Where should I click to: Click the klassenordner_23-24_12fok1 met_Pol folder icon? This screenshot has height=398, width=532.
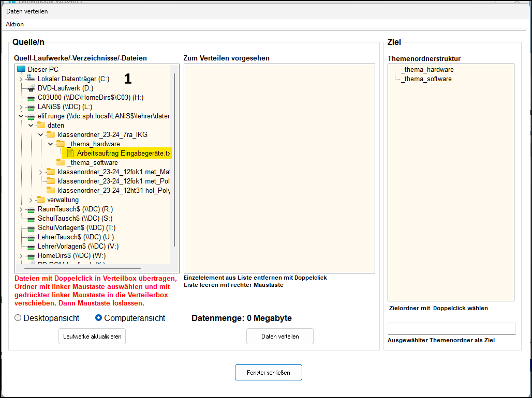(x=51, y=181)
